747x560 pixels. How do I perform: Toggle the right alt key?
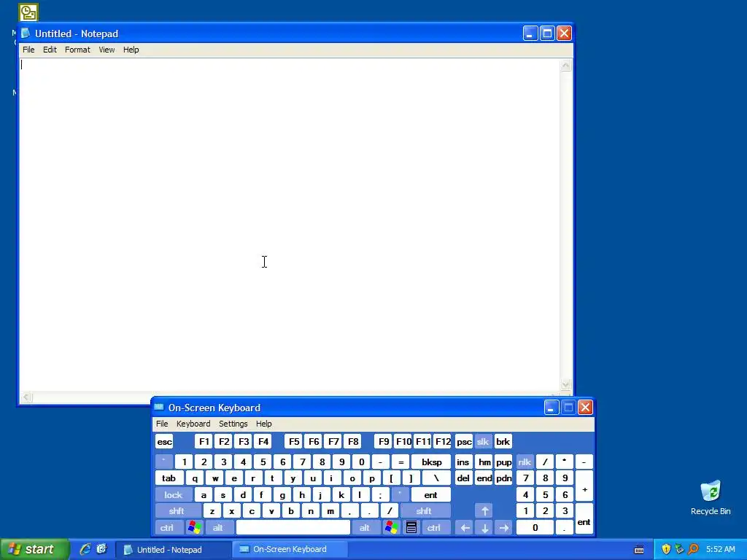[x=365, y=528]
